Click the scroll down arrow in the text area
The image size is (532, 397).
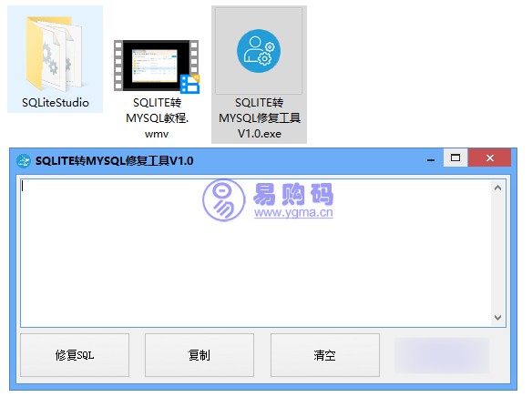point(497,318)
